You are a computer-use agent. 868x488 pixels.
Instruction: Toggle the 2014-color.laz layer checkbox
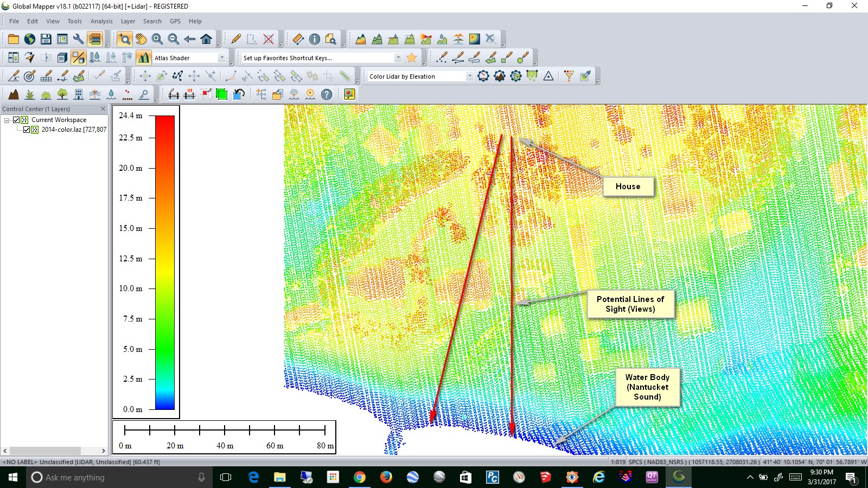(27, 130)
